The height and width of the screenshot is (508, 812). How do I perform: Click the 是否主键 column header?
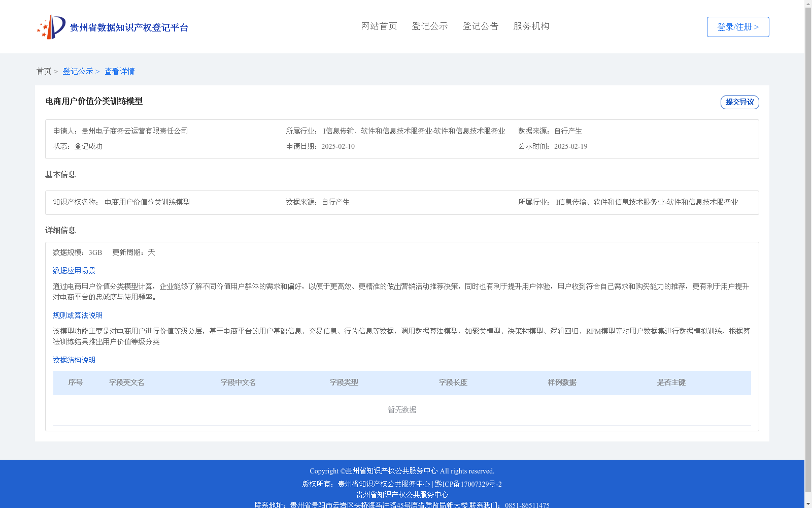[671, 383]
